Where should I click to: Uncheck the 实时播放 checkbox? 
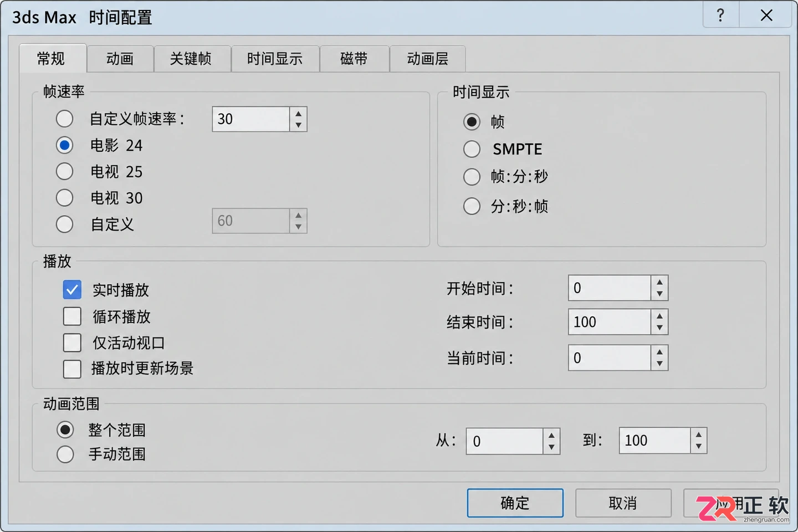(x=72, y=289)
